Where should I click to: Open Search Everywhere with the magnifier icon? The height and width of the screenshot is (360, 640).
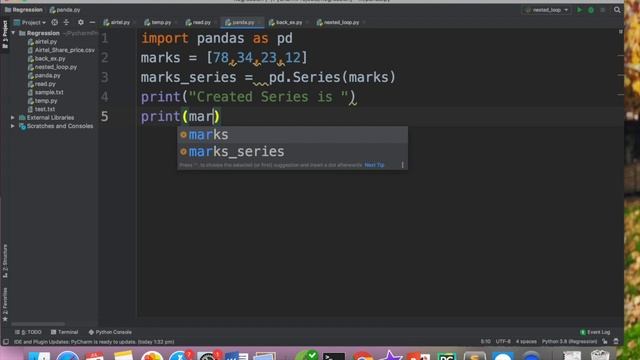point(617,10)
